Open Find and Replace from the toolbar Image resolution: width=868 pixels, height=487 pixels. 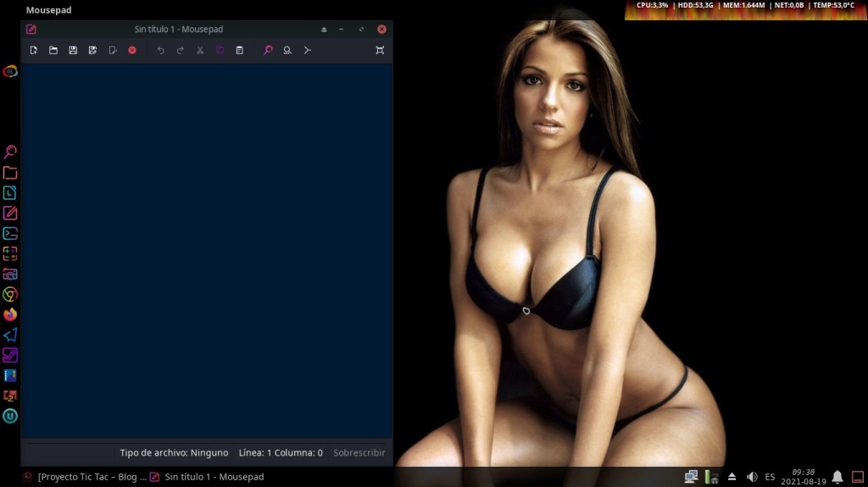point(287,51)
